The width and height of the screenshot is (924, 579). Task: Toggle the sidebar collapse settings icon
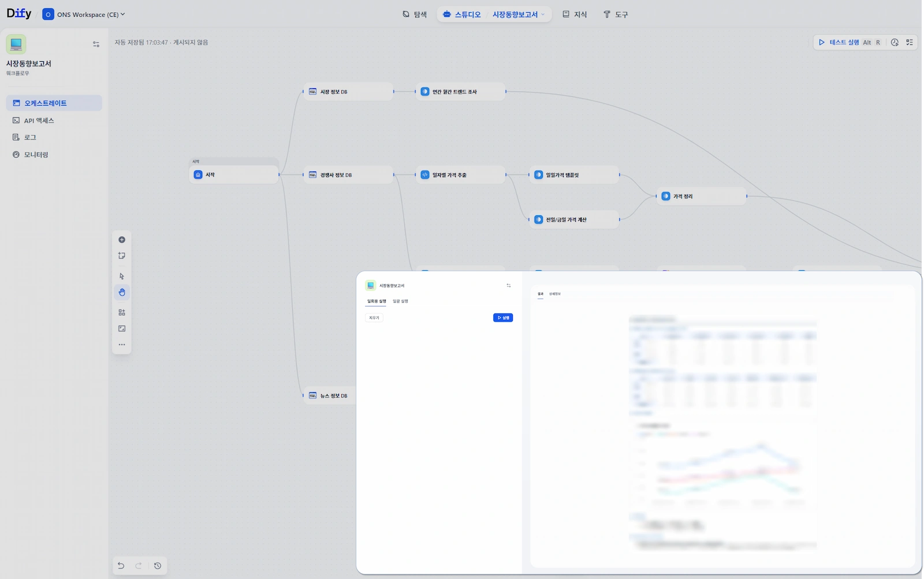96,44
